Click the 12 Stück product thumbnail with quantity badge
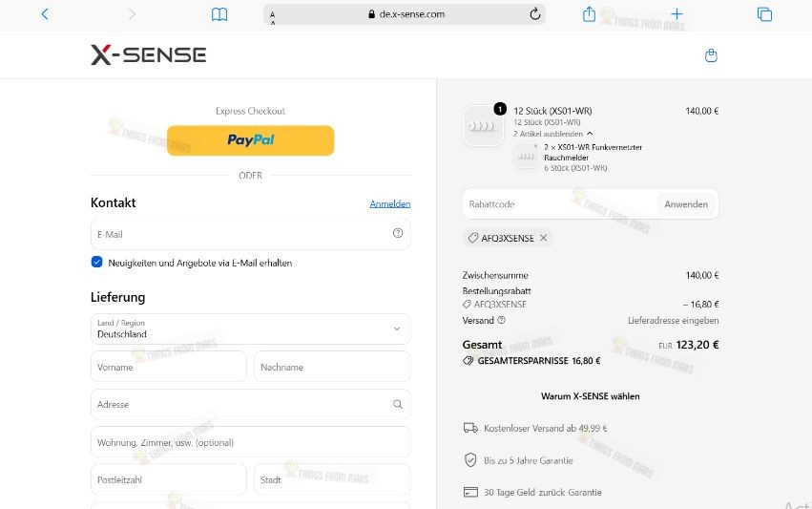Screen dimensions: 812x509 click(483, 125)
